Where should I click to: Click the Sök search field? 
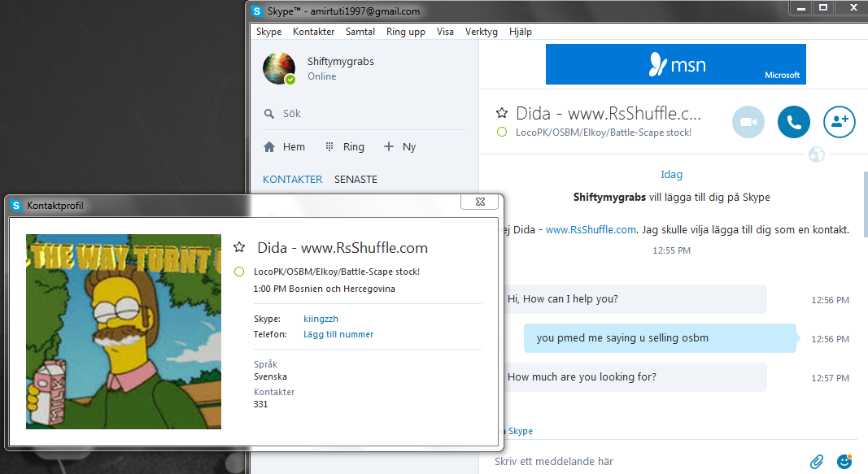(364, 113)
